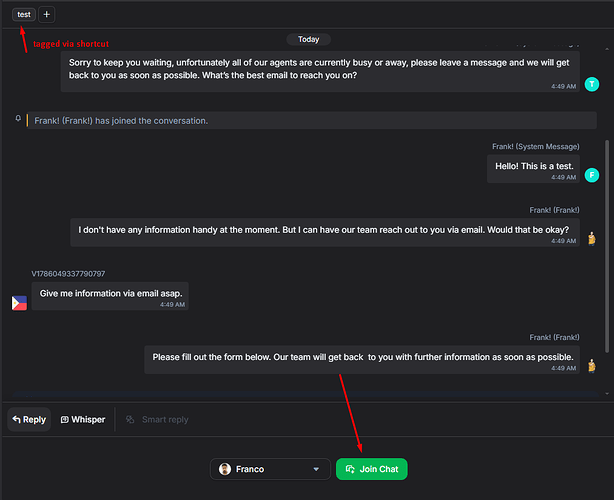614x500 pixels.
Task: Click scroll-down arrow of chat area
Action: [607, 394]
